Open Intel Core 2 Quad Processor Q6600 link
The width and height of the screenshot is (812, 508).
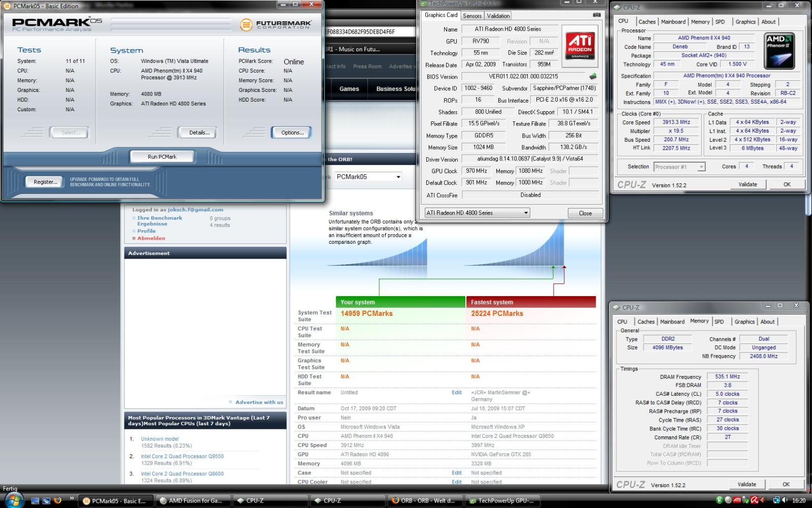(x=182, y=473)
